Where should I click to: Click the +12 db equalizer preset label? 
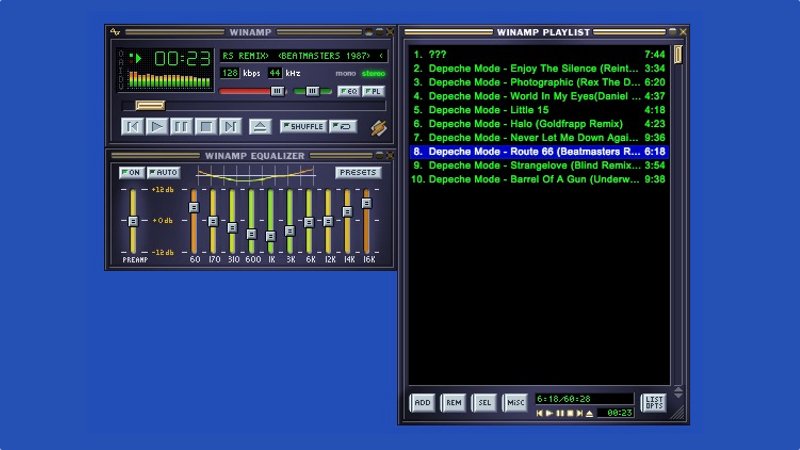[x=163, y=189]
